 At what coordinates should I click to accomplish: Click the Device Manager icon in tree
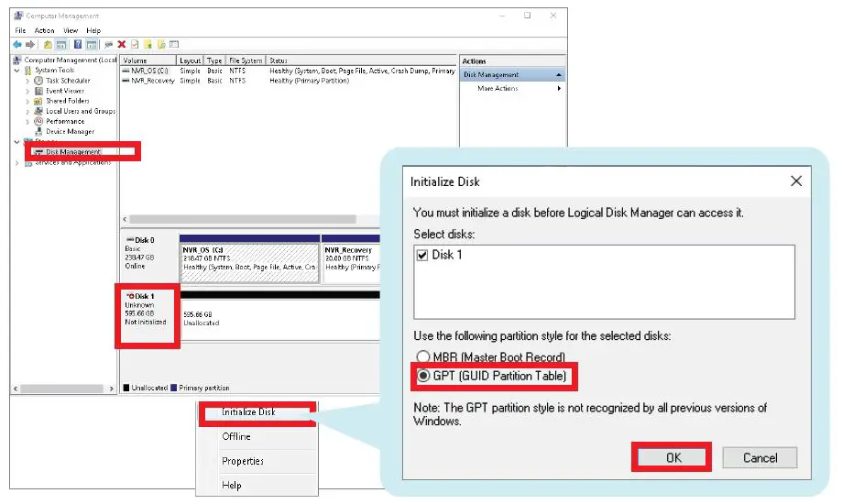(x=38, y=132)
